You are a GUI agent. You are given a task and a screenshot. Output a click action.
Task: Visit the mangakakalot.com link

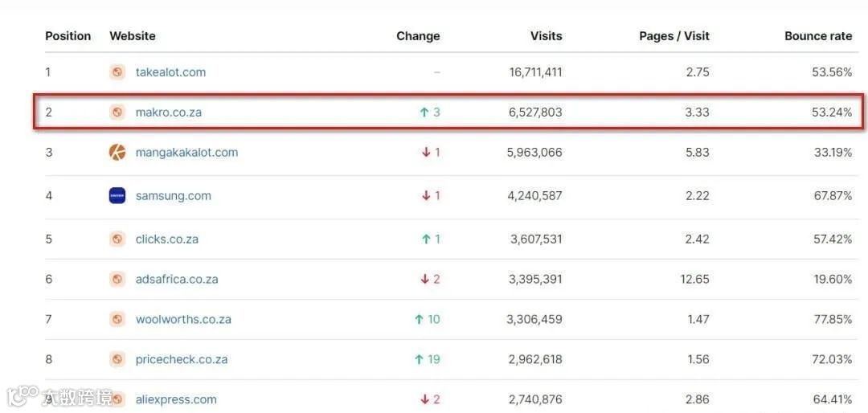(186, 153)
